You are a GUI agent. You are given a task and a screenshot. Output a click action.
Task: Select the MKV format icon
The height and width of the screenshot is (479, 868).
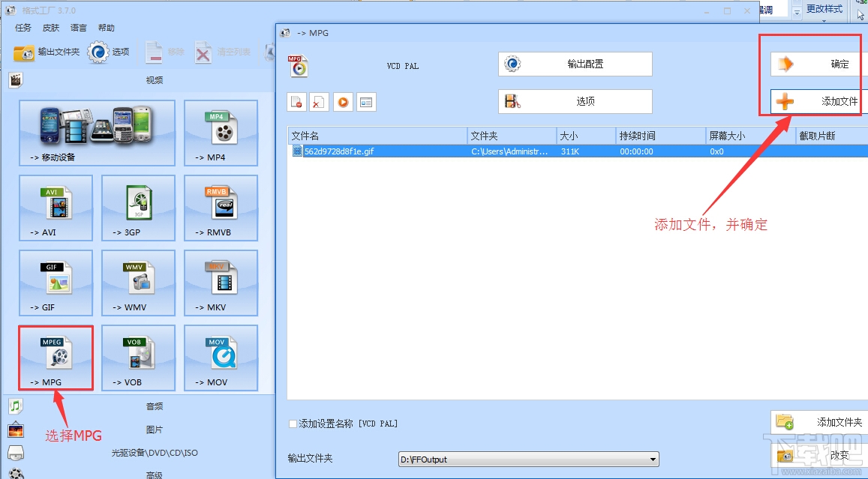pos(221,283)
